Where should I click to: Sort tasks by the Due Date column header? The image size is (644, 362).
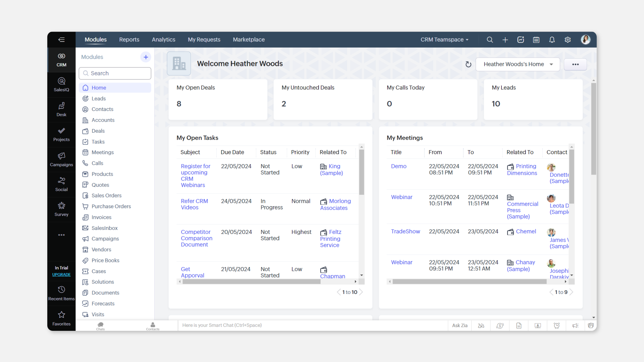click(x=232, y=152)
